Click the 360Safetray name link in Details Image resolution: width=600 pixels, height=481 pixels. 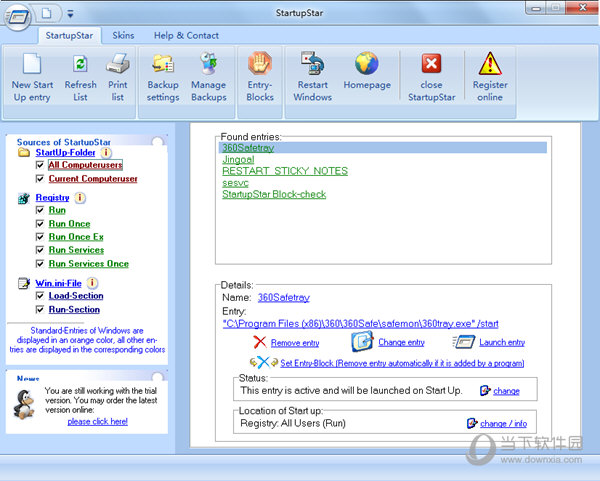(284, 297)
